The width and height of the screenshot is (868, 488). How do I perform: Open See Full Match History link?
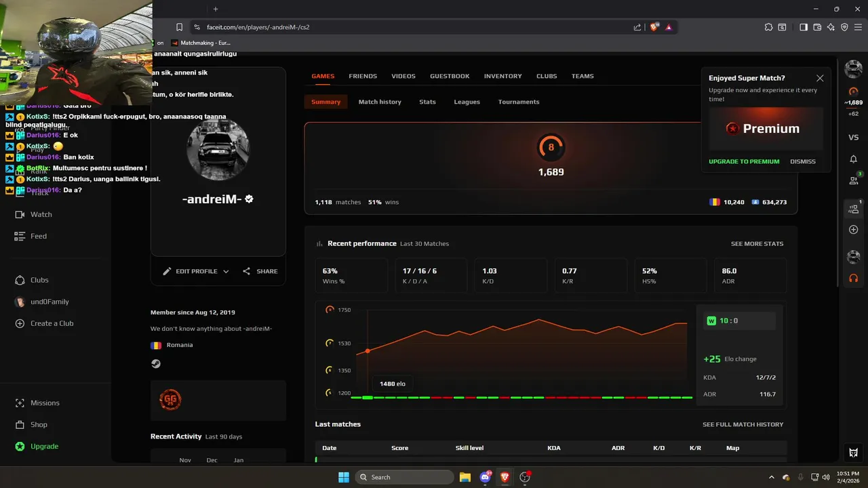743,424
